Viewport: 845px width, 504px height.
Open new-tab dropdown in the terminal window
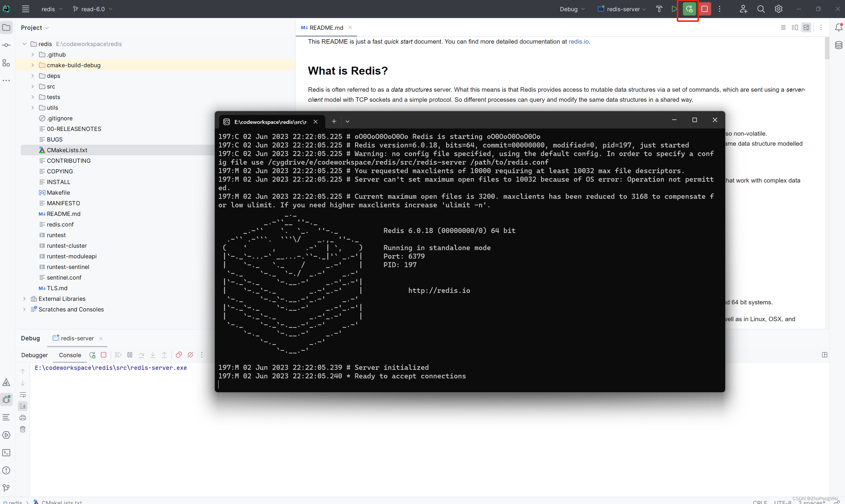click(x=347, y=121)
